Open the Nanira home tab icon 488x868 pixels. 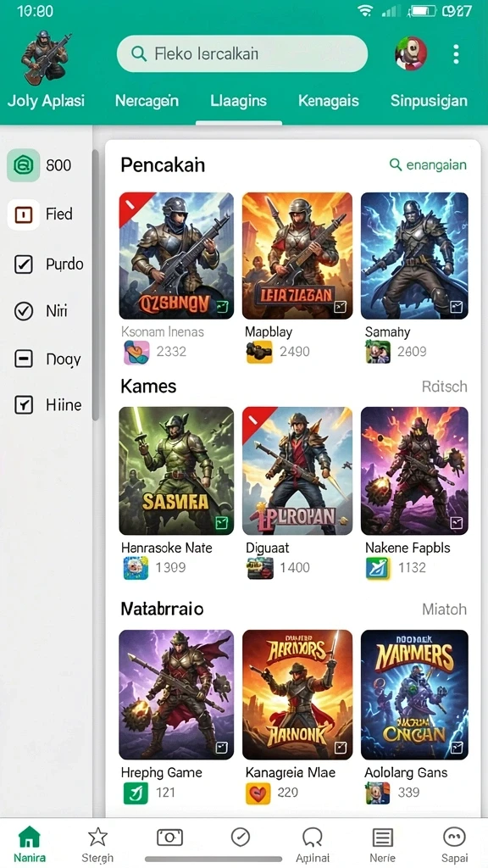pyautogui.click(x=30, y=837)
